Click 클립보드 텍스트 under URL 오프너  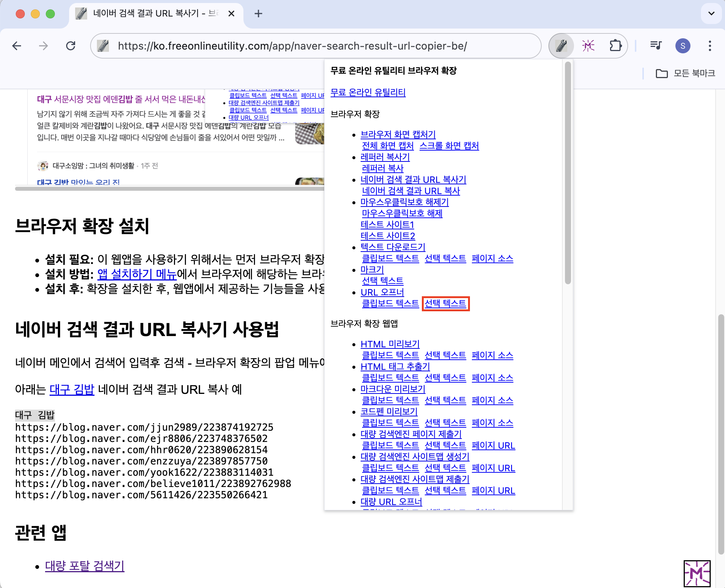tap(390, 303)
